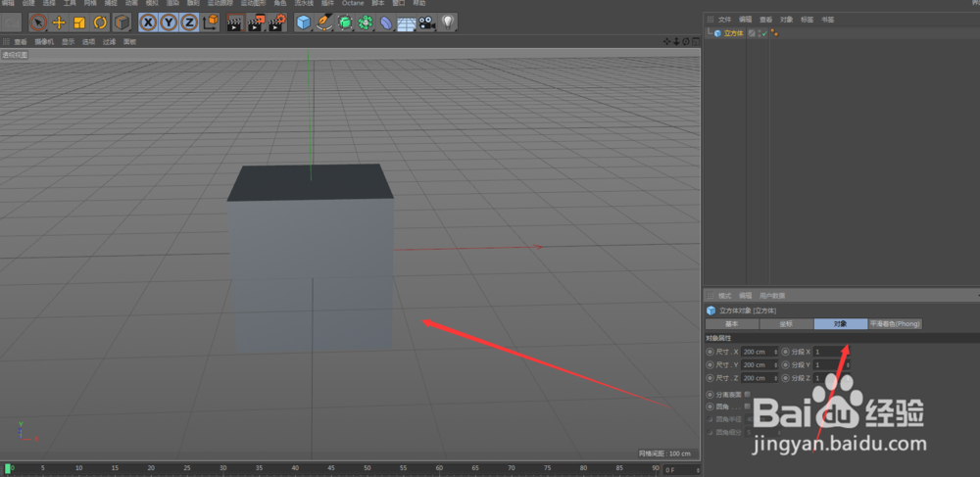Open the Octane menu
Screen dimensions: 980x477
click(353, 3)
